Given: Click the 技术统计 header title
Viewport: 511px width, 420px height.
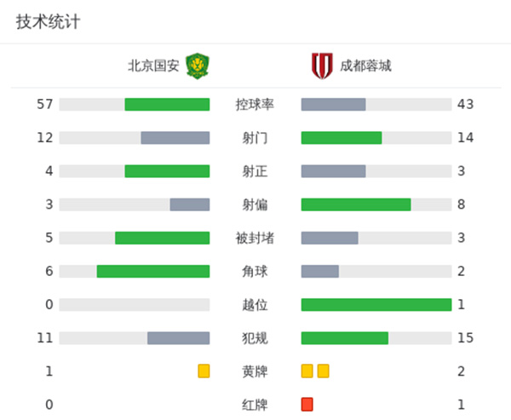Looking at the screenshot, I should (x=48, y=22).
